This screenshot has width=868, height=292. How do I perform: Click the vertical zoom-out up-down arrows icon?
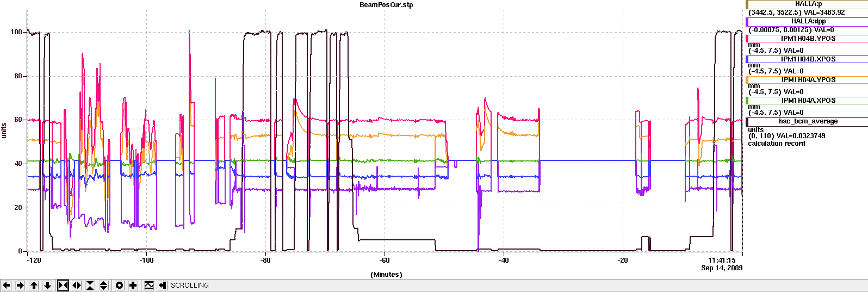coord(104,285)
